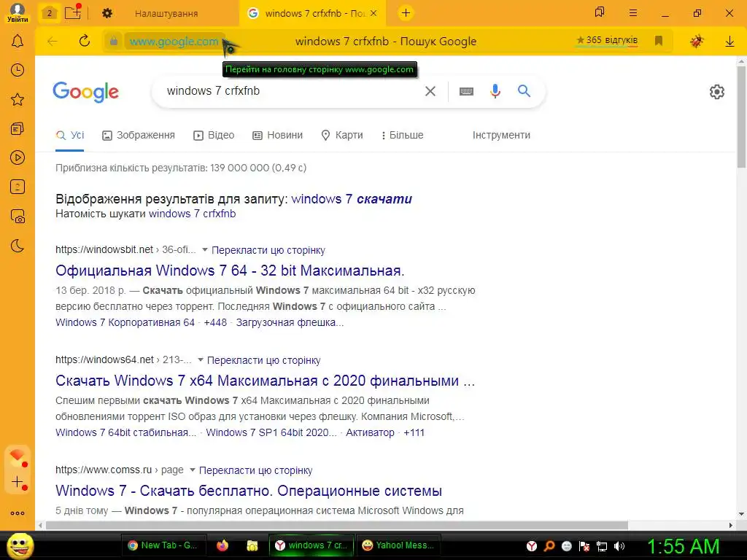This screenshot has height=560, width=747.
Task: Close the windows 7 crfxfnb tab
Action: click(x=373, y=13)
